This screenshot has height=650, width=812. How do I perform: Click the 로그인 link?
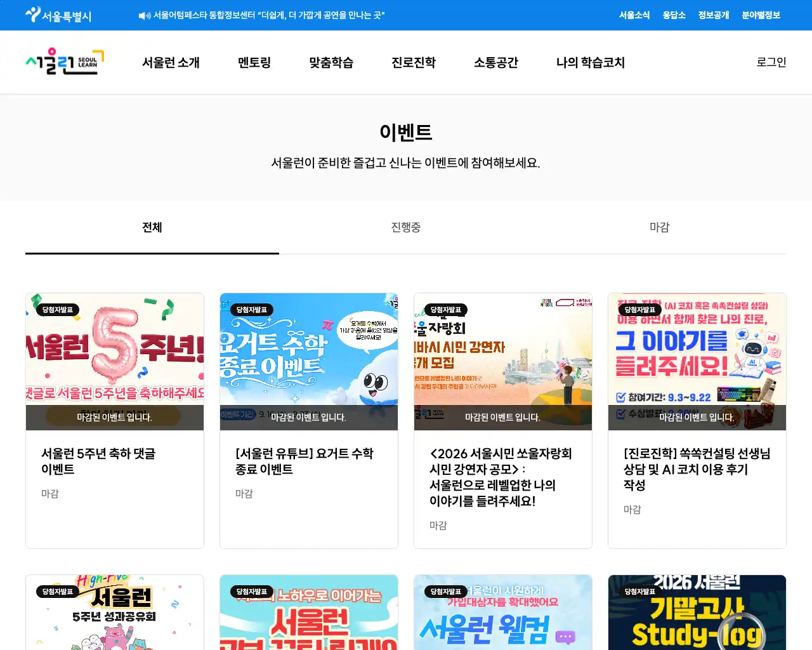click(x=771, y=62)
